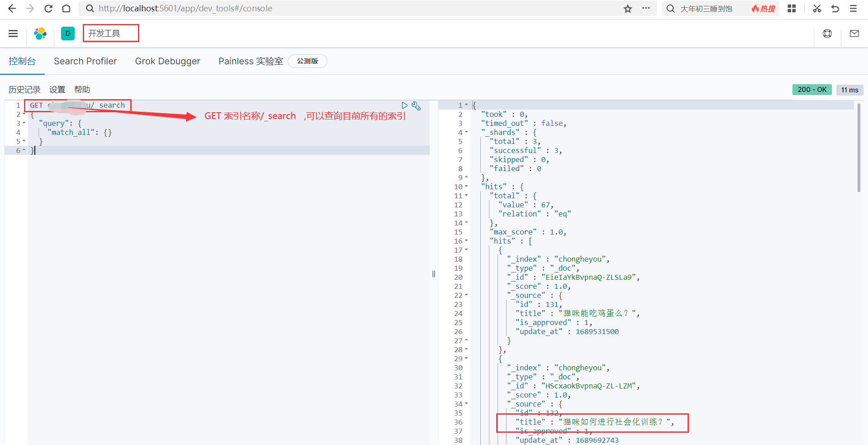Open the newsfeed mail icon

click(854, 33)
